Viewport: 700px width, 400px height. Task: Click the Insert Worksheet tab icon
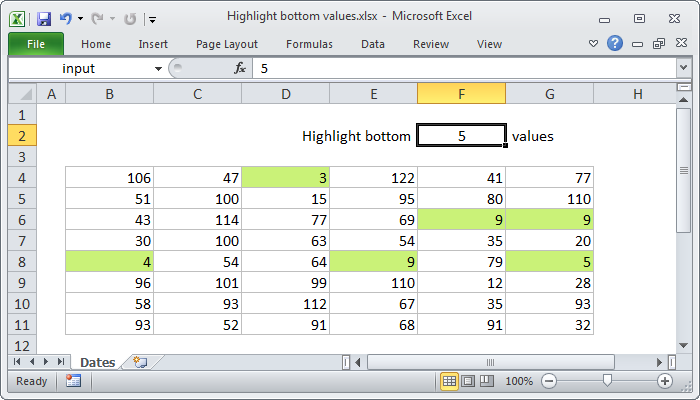tap(140, 362)
